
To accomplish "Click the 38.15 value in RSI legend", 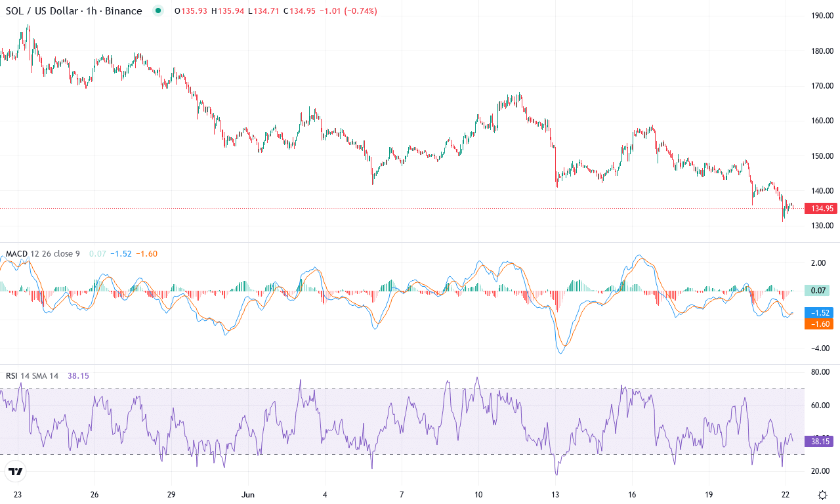I will [78, 376].
